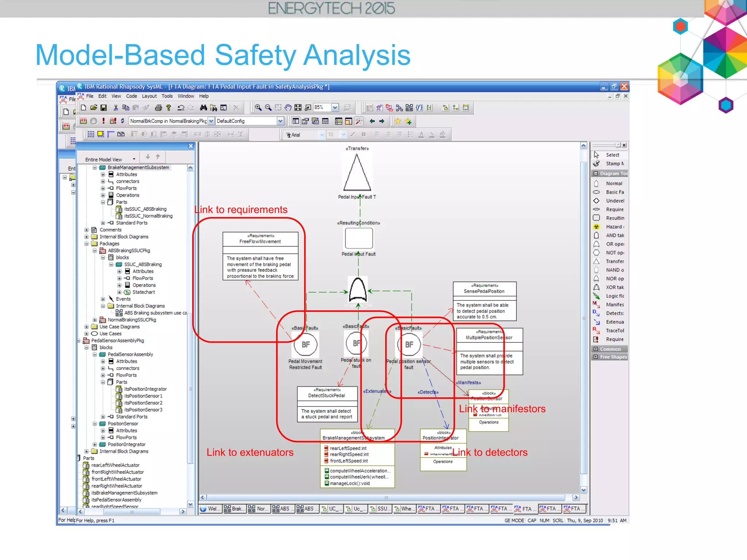Click the Zoom In magnifier
This screenshot has height=560, width=747.
click(258, 108)
